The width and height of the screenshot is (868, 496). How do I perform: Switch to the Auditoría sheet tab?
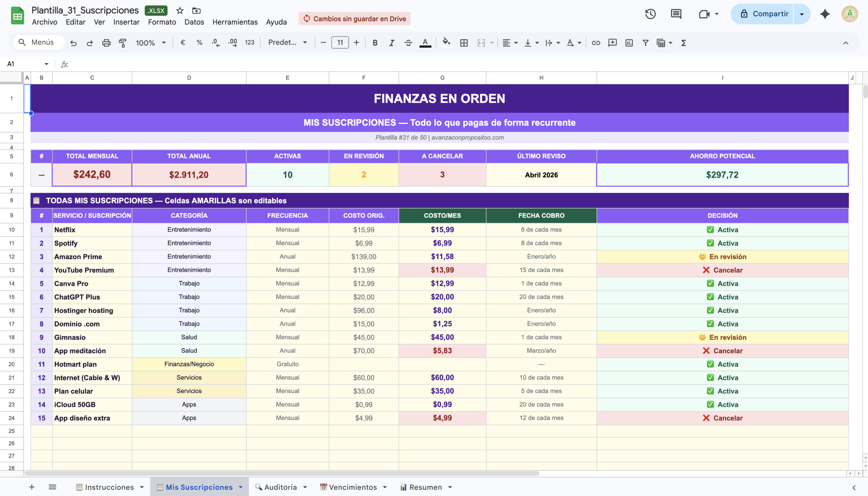coord(280,487)
